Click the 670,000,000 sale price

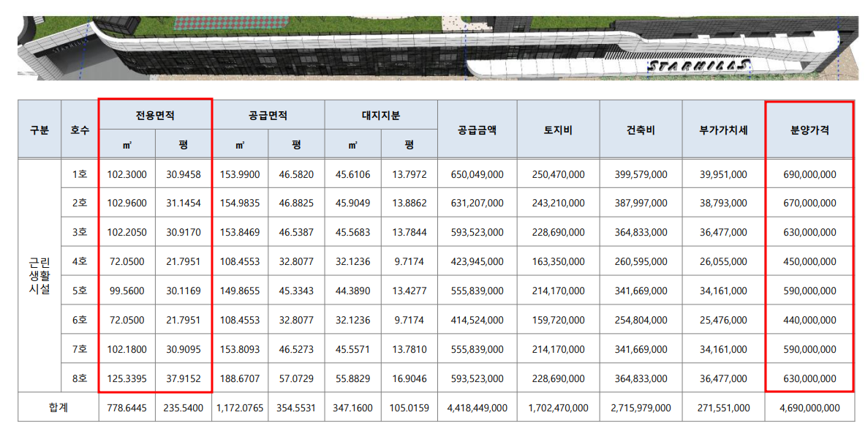(809, 203)
